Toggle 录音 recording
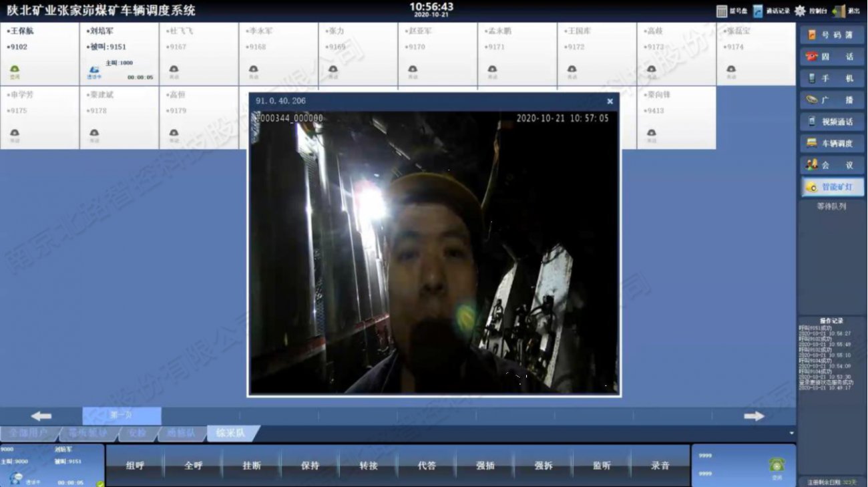The width and height of the screenshot is (868, 487). coord(660,466)
